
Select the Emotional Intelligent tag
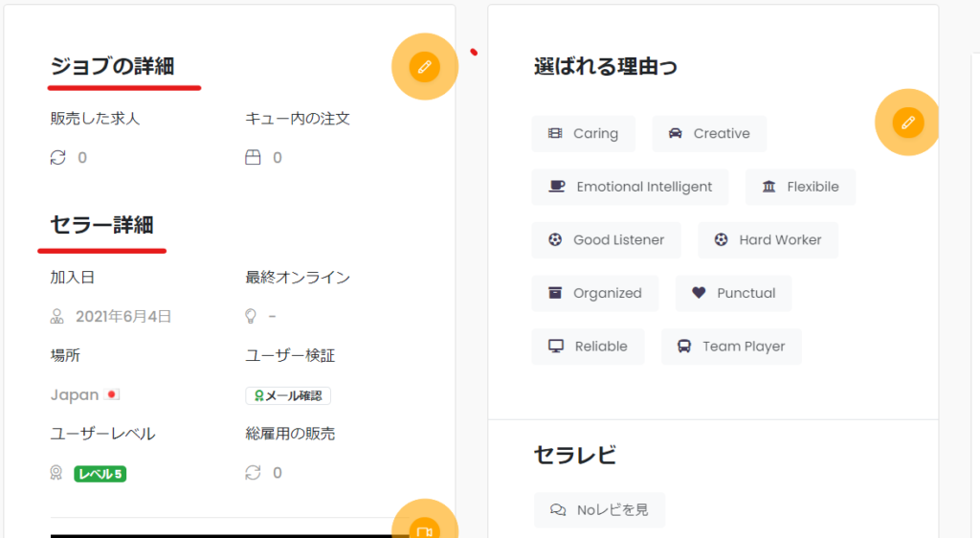click(630, 187)
